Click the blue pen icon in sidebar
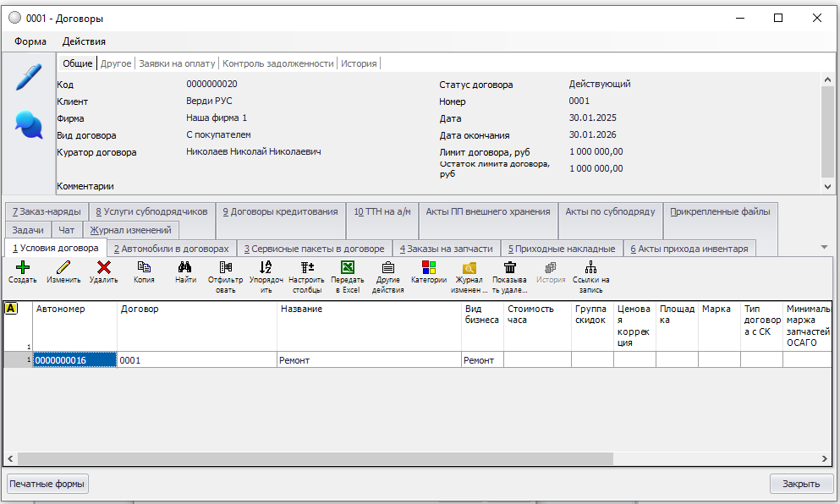The width and height of the screenshot is (840, 504). [x=29, y=78]
